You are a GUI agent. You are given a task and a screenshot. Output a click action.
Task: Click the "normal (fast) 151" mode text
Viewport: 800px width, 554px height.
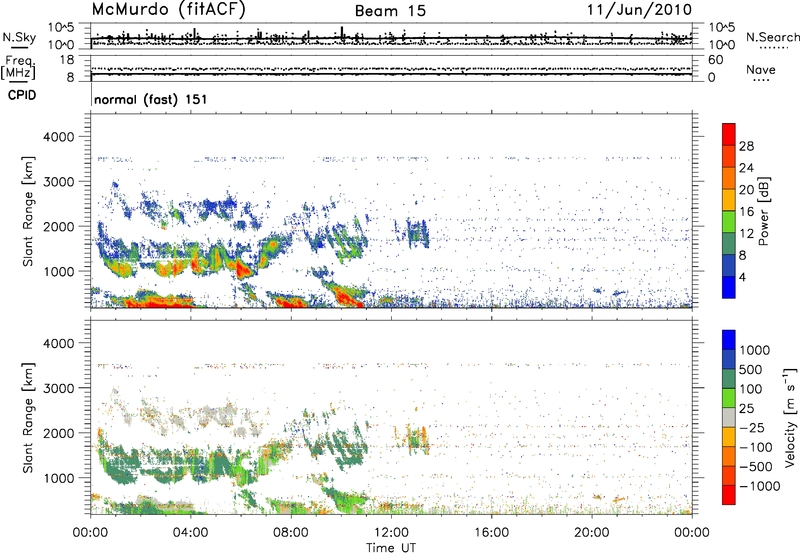pyautogui.click(x=151, y=99)
